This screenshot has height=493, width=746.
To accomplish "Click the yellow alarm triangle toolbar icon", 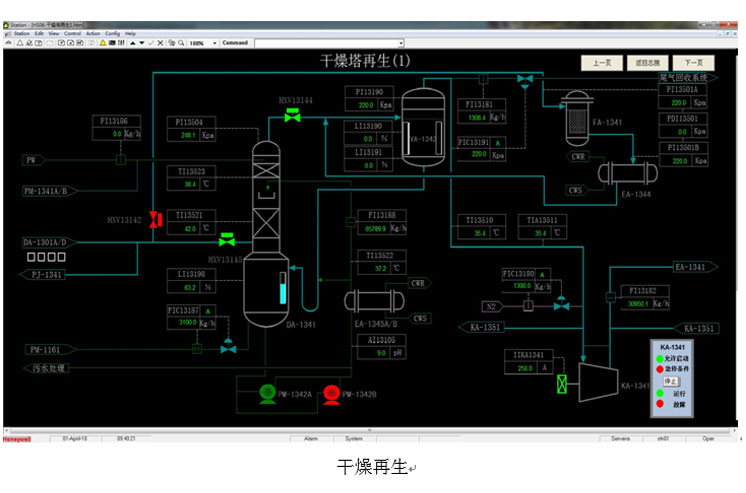I will coord(103,43).
